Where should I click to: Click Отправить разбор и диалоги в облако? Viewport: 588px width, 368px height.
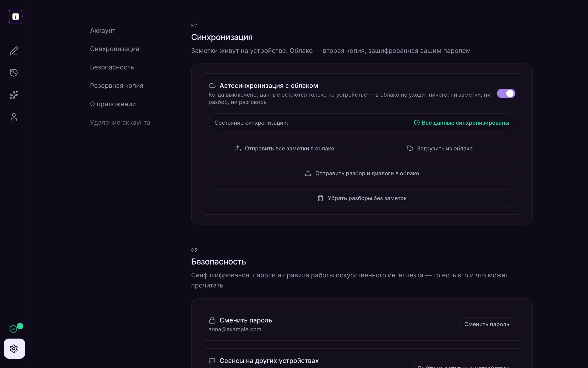362,173
